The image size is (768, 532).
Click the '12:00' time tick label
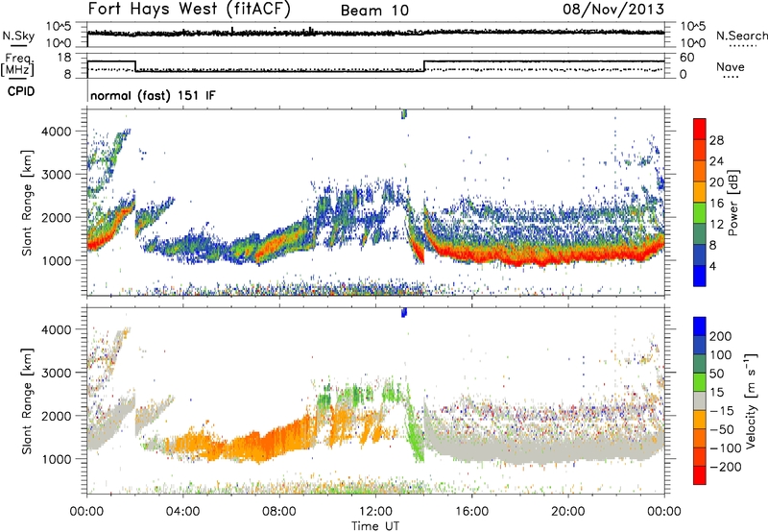[x=375, y=512]
